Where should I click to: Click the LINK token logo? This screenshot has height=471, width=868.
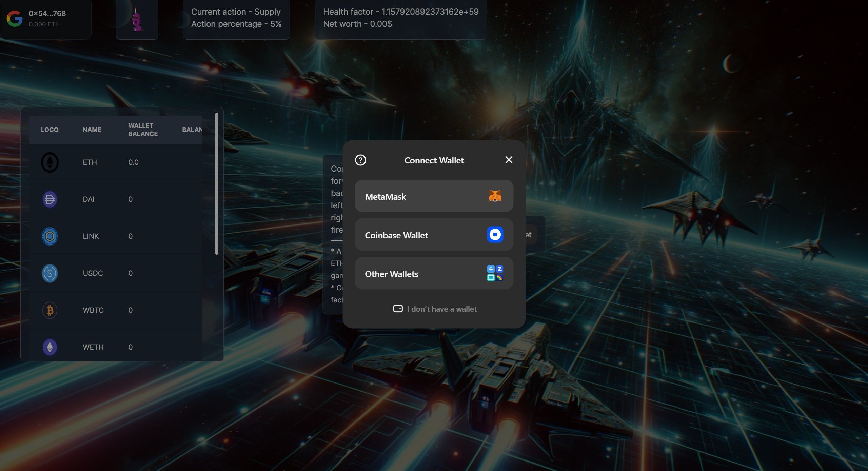click(50, 236)
